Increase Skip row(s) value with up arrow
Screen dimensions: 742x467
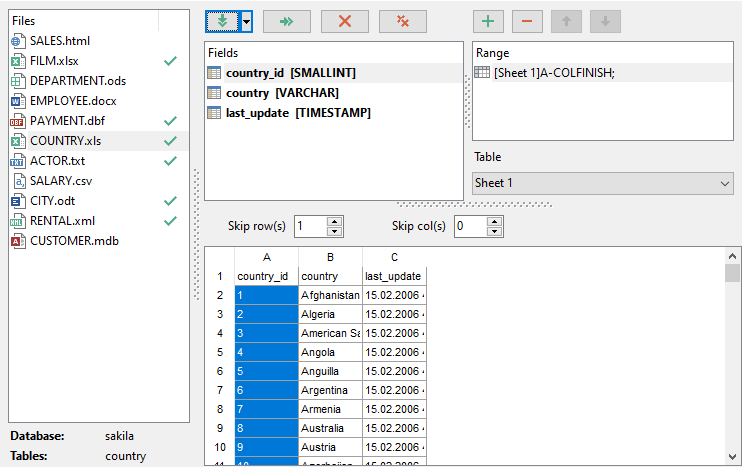[x=334, y=221]
